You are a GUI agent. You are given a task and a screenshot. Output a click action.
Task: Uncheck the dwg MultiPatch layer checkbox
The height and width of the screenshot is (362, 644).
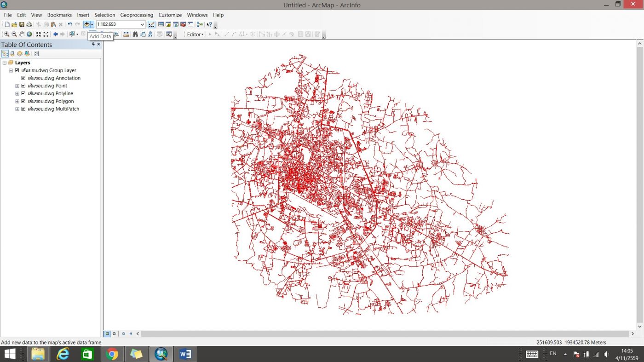pyautogui.click(x=23, y=109)
